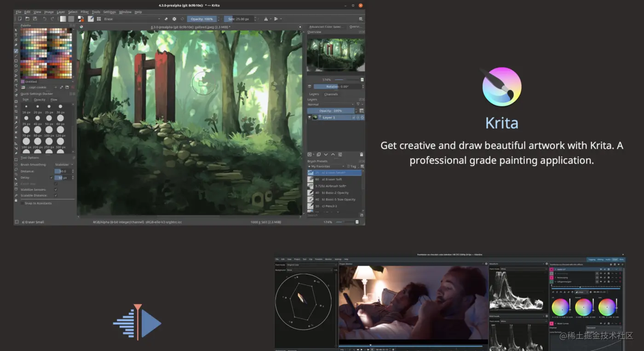Save the document using the toolbar icon

[x=35, y=19]
